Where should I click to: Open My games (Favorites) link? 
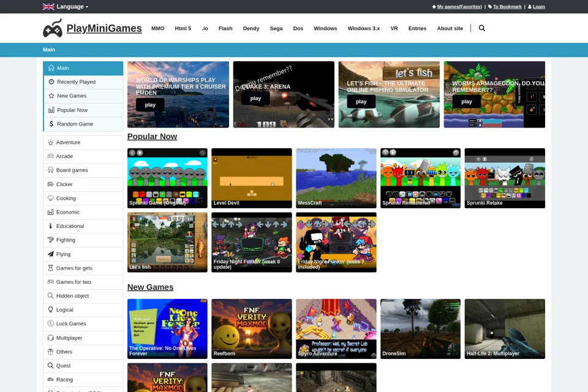click(459, 6)
